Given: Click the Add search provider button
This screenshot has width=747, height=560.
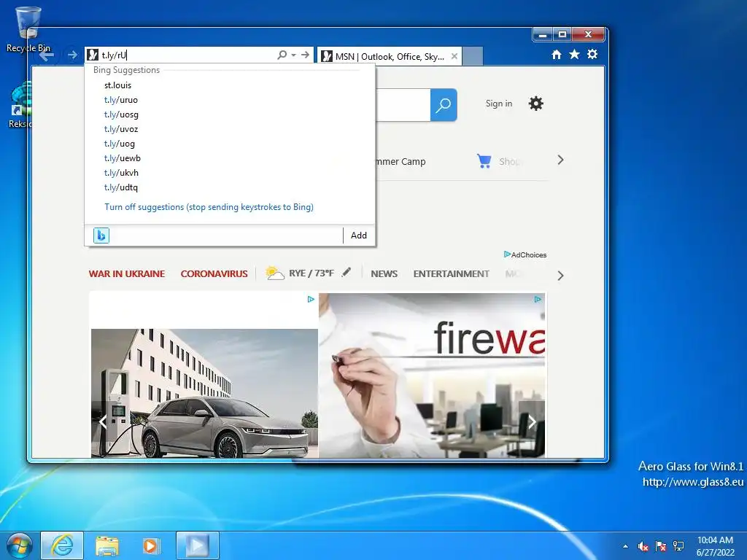Looking at the screenshot, I should tap(359, 236).
